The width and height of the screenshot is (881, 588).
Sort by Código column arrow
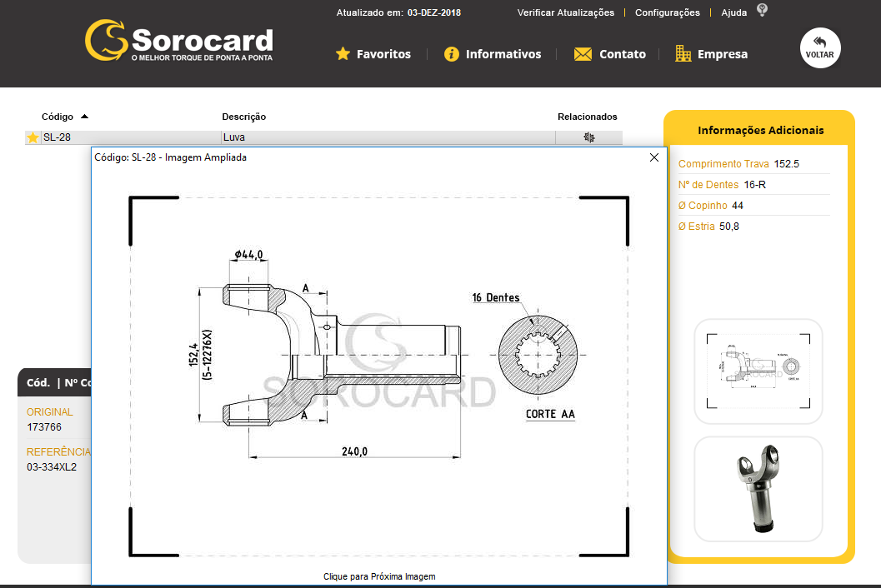(x=84, y=117)
